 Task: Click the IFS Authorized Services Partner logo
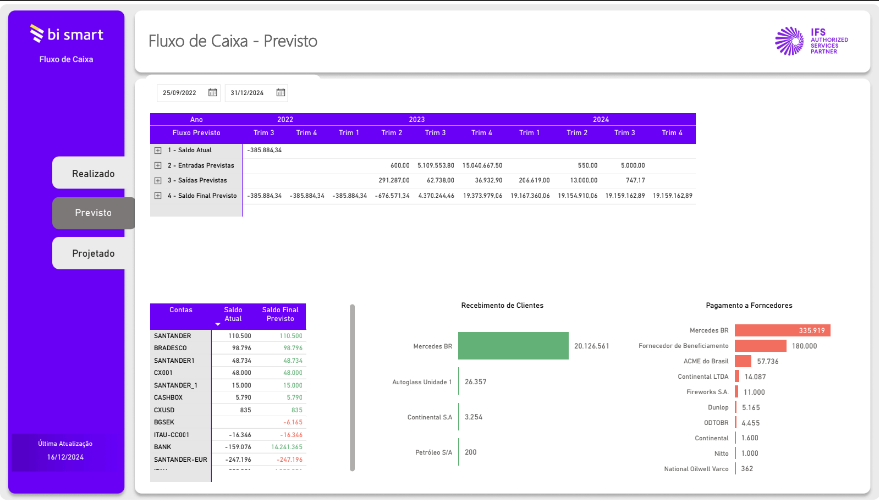point(811,41)
